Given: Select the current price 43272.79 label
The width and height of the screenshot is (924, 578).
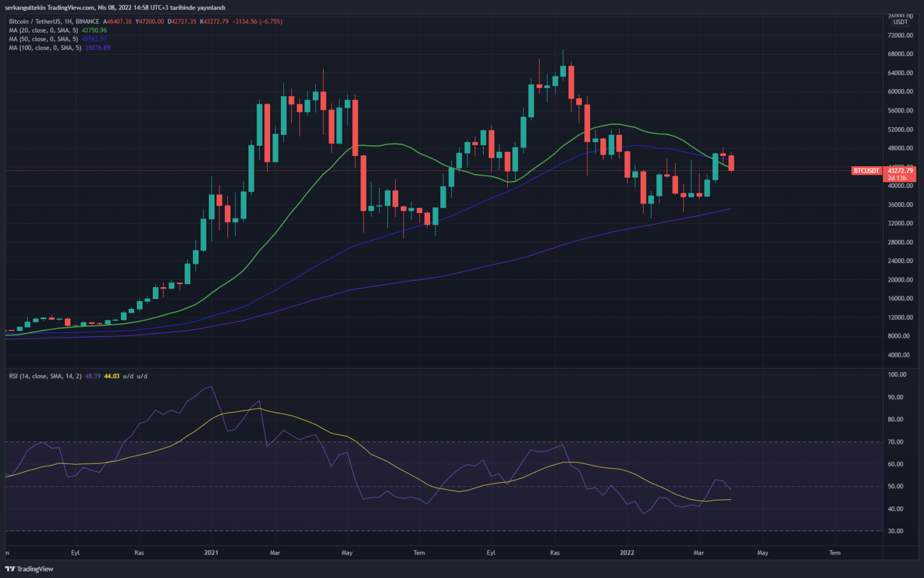Looking at the screenshot, I should 900,171.
